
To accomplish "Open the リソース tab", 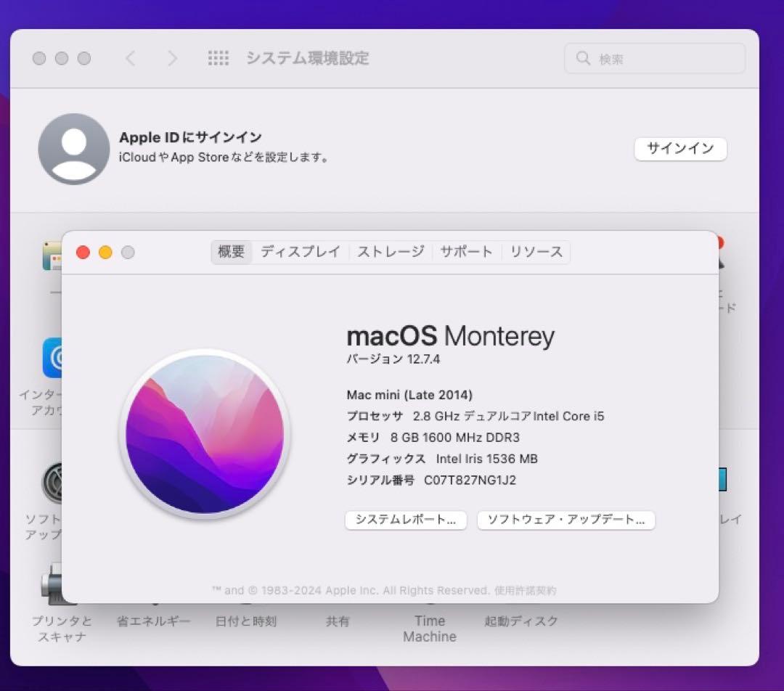I will click(x=536, y=252).
